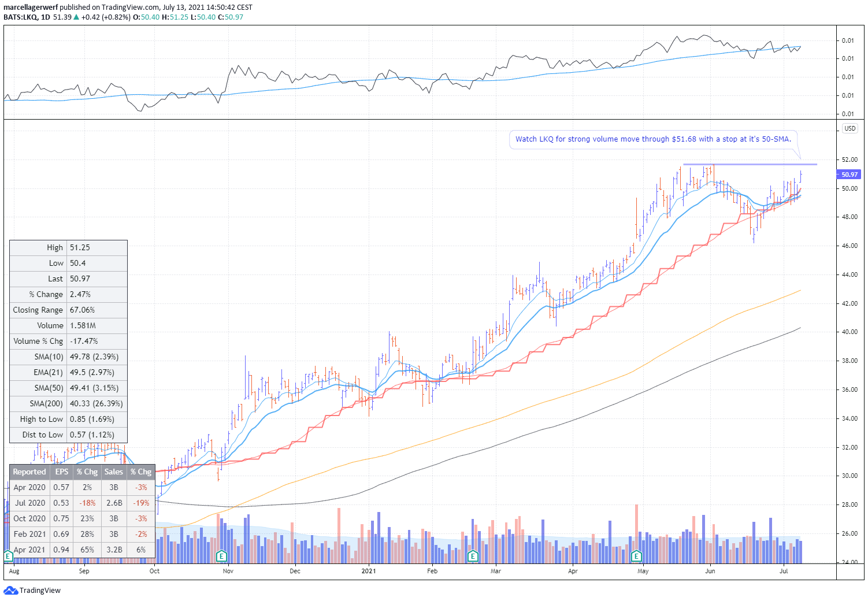Click the USD currency label
868x601 pixels.
[x=850, y=128]
